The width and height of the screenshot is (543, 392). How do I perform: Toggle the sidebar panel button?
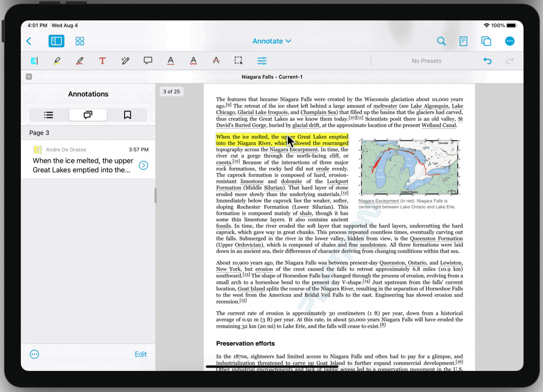tap(56, 41)
